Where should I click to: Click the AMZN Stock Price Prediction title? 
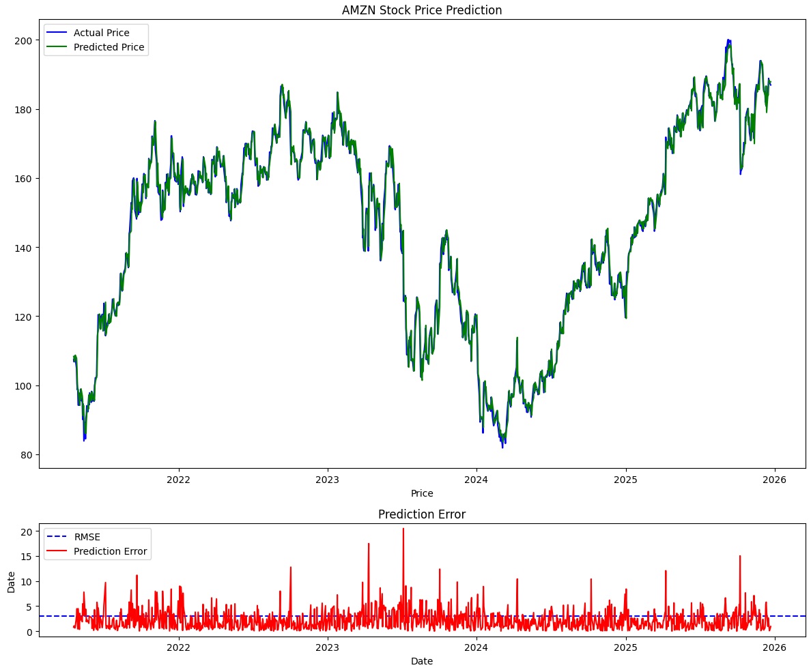click(x=422, y=10)
